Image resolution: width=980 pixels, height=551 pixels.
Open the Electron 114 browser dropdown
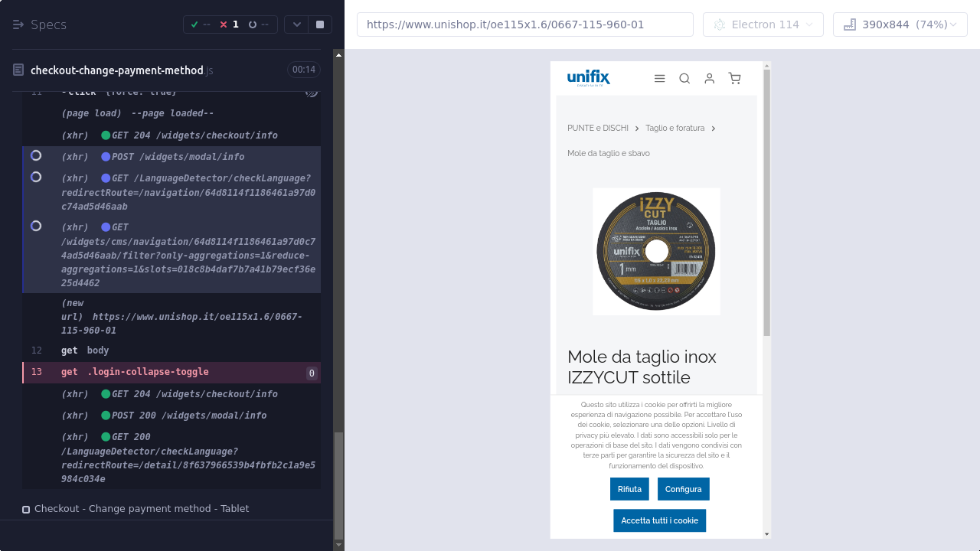coord(763,24)
